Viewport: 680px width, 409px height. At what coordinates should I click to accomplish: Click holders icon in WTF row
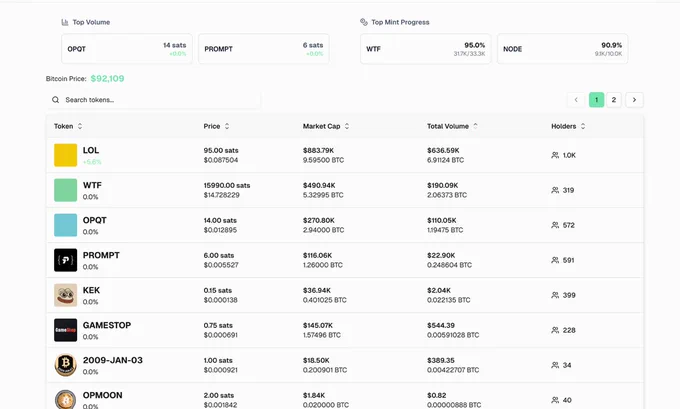[x=555, y=190]
